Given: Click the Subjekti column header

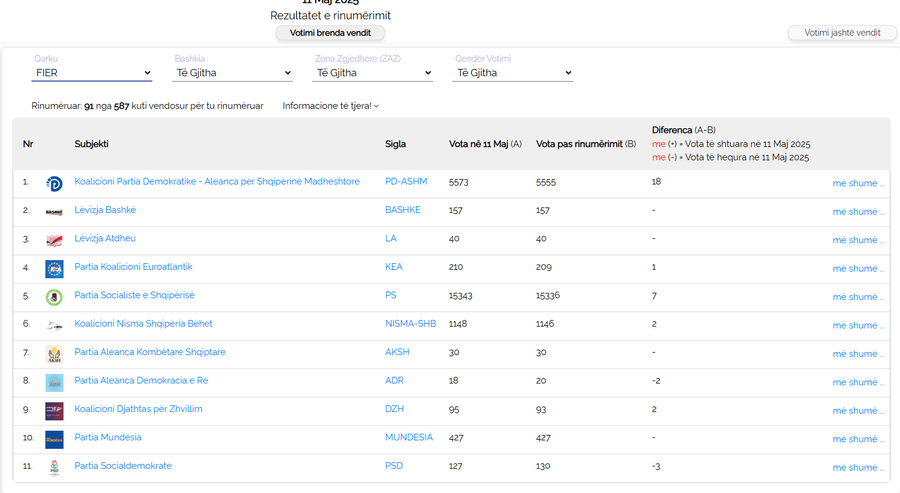Looking at the screenshot, I should (x=91, y=144).
